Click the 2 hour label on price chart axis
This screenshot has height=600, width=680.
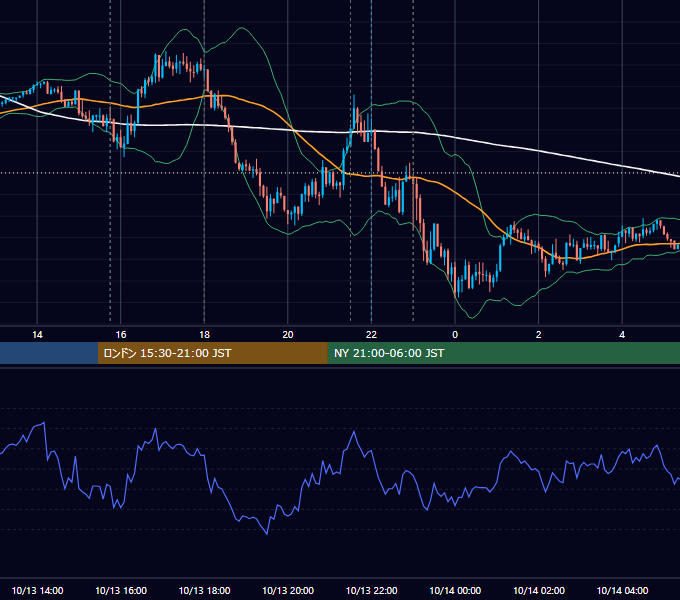(x=539, y=335)
